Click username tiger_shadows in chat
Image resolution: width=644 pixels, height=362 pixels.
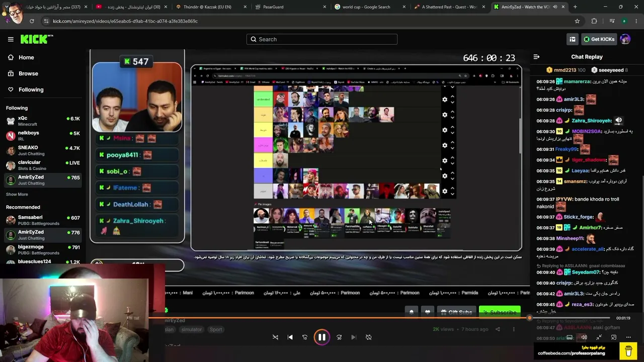click(589, 160)
